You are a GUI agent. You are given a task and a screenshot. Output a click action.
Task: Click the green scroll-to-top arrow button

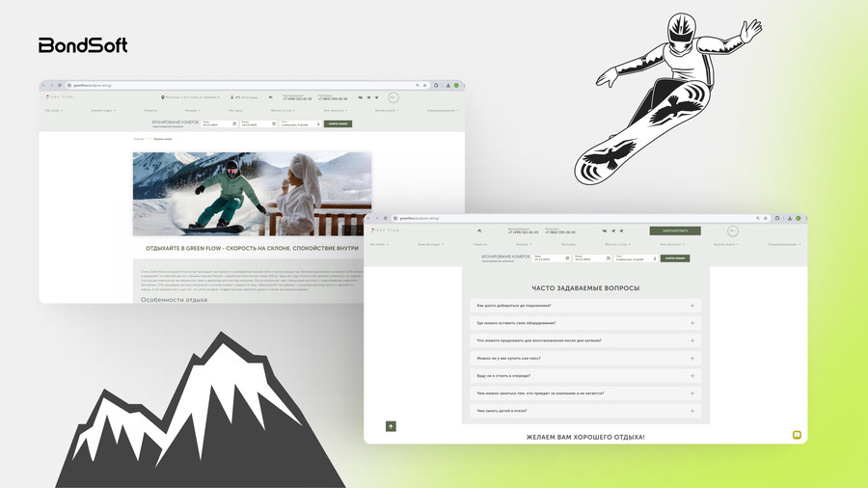[391, 425]
